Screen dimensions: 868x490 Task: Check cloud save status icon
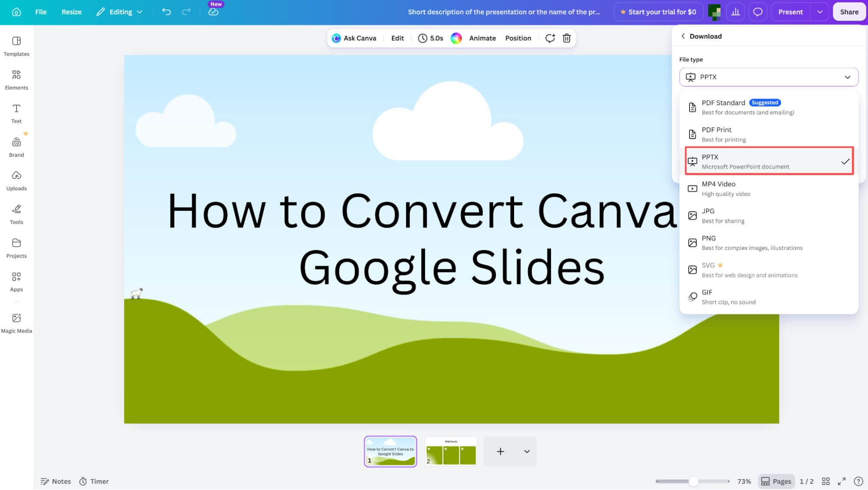(213, 12)
